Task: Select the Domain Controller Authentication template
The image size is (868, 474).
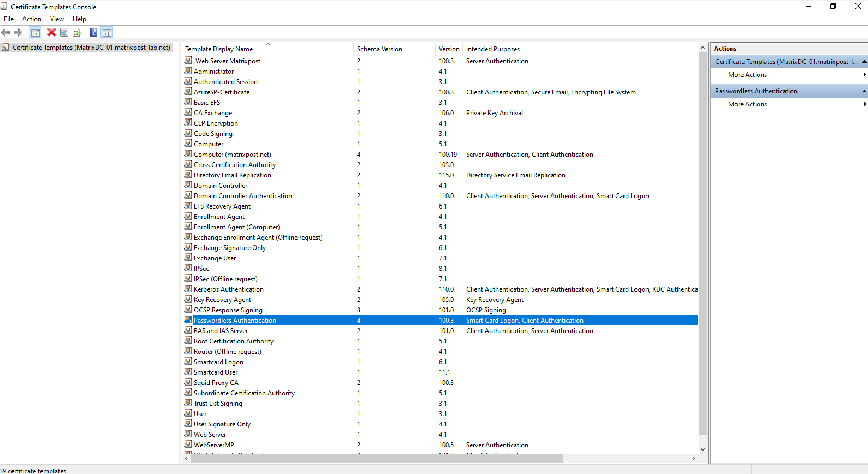Action: (x=243, y=196)
